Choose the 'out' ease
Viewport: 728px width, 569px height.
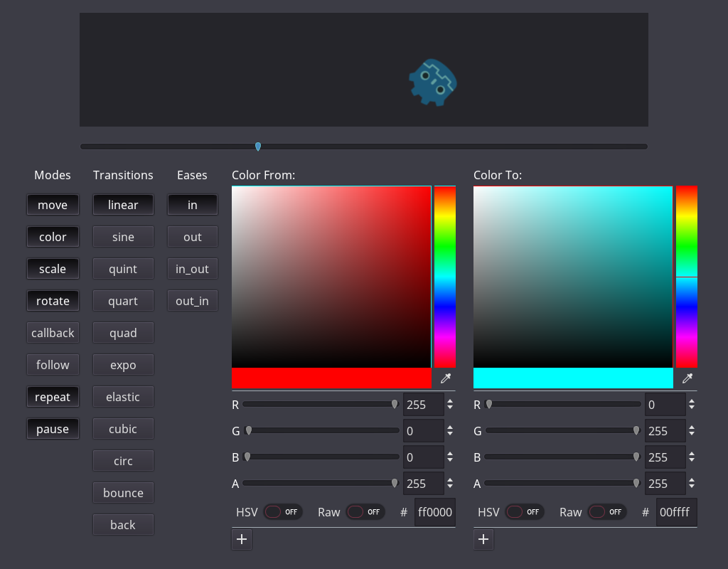pos(192,237)
